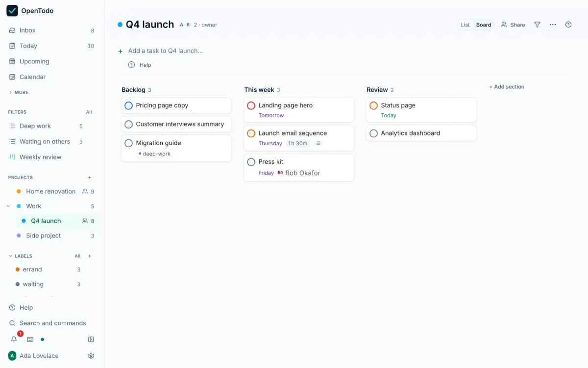Viewport: 588px width, 368px height.
Task: Click the green plus icon to add a task
Action: 121,51
